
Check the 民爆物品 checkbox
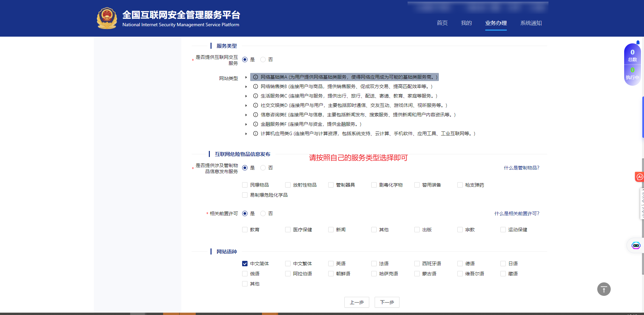[x=245, y=185]
